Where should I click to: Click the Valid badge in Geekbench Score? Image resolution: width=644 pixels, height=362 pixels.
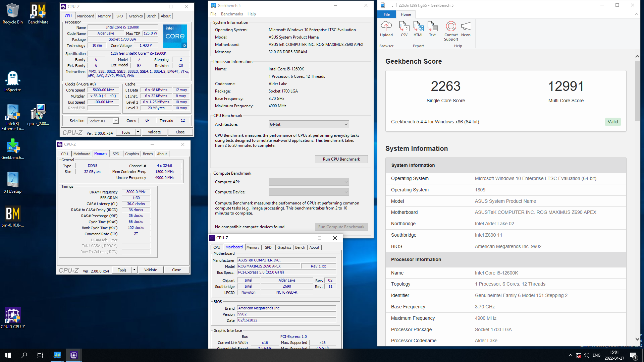[613, 122]
